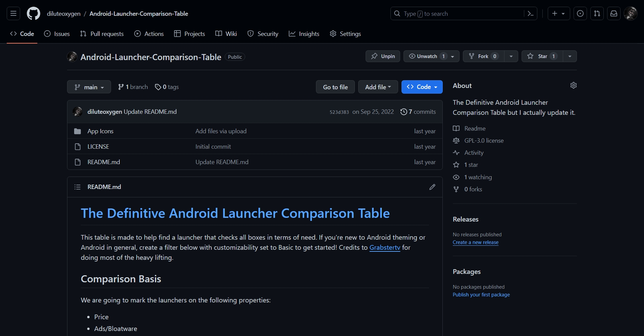Open README outline list icon
This screenshot has height=336, width=644.
(77, 187)
